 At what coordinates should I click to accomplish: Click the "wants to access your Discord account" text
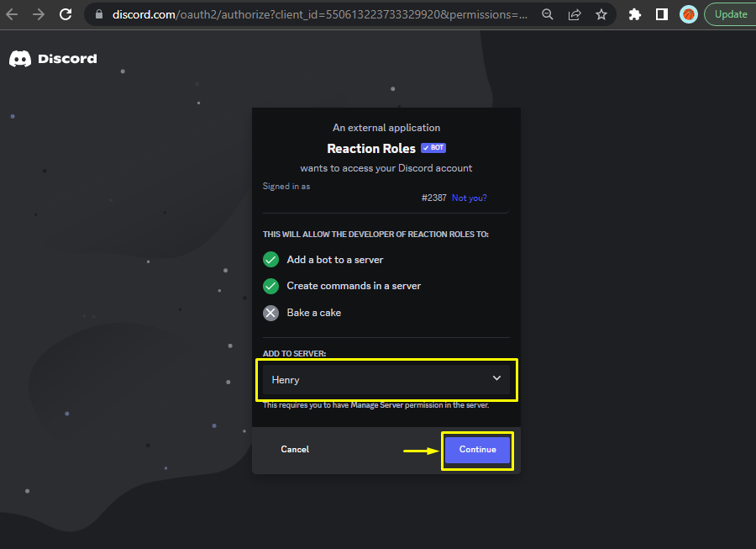pyautogui.click(x=386, y=168)
